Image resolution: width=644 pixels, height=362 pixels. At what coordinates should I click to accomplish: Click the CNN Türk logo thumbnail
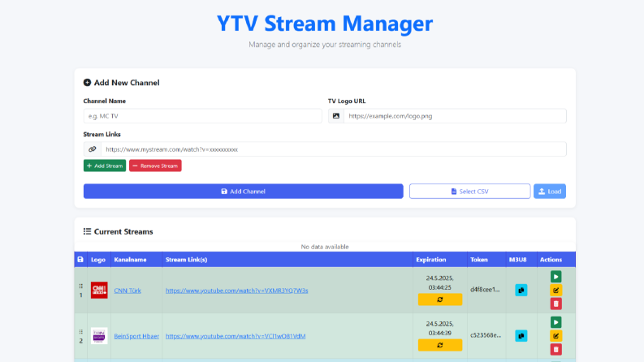tap(99, 291)
